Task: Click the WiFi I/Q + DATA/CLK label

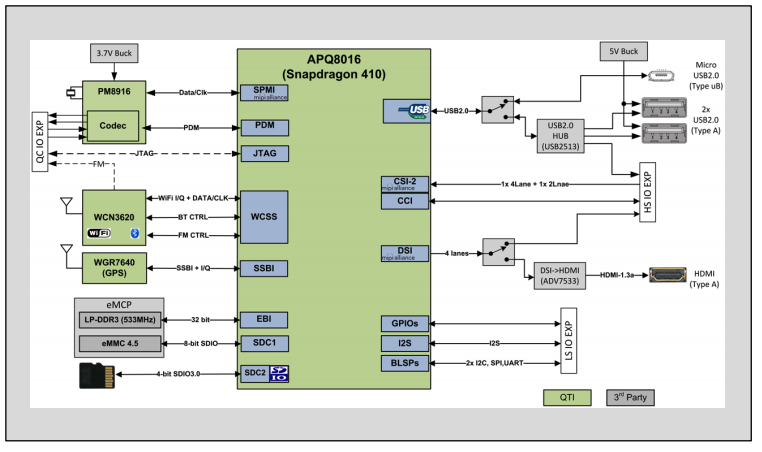Action: [x=193, y=198]
